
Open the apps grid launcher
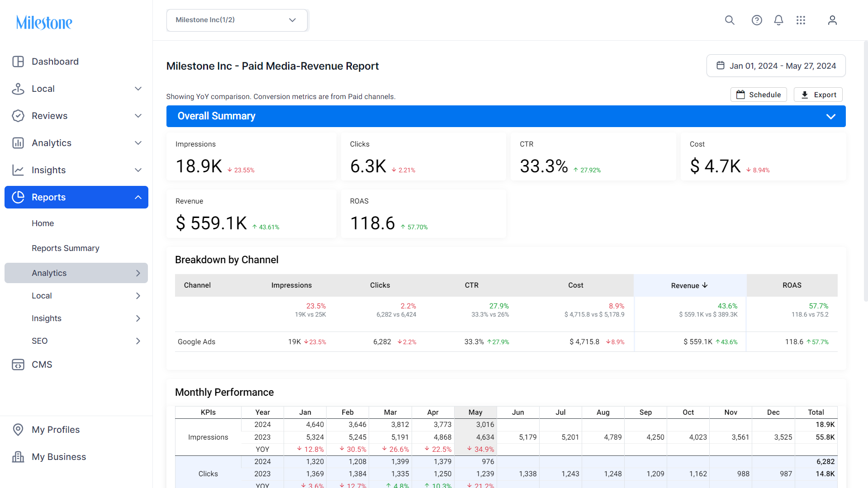coord(801,20)
